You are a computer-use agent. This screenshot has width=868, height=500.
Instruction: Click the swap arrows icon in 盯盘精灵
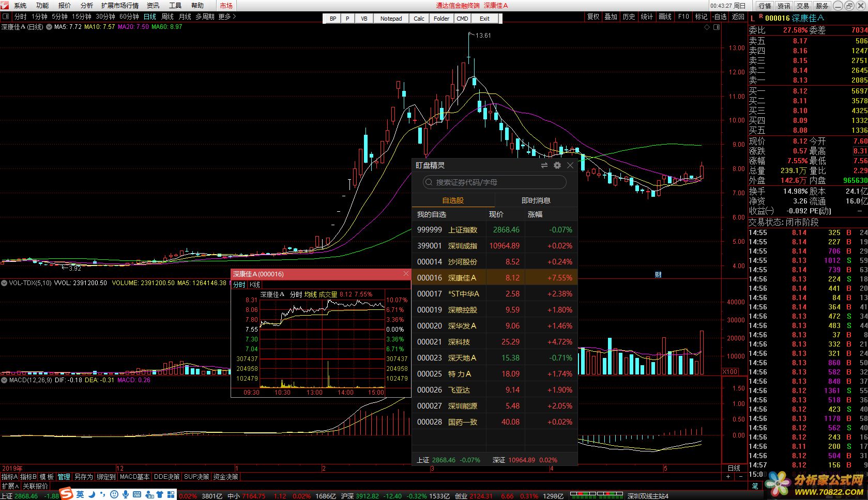[544, 165]
